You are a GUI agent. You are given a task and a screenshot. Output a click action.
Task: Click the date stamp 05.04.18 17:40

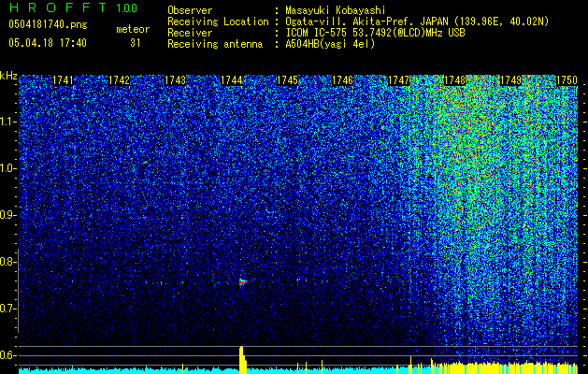coord(48,43)
